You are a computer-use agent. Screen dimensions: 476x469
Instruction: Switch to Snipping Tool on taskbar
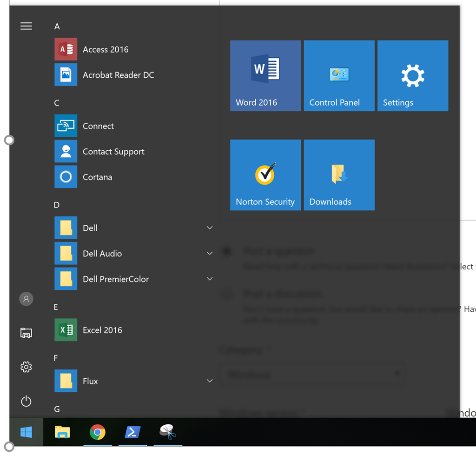coord(168,432)
